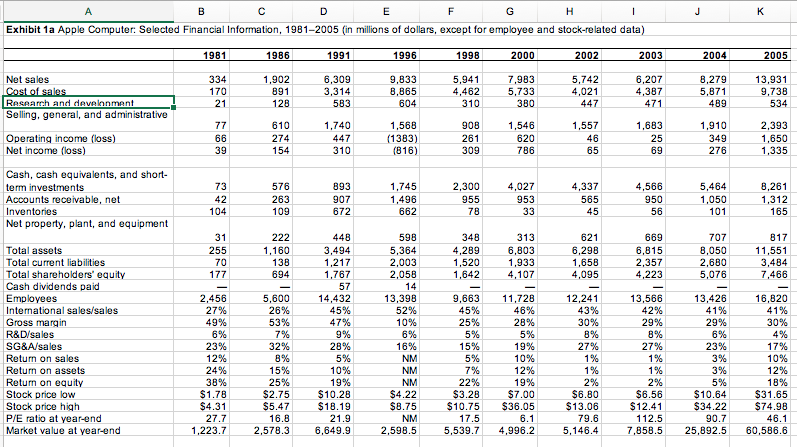Click the Exhibit 1a title cell

(x=325, y=29)
